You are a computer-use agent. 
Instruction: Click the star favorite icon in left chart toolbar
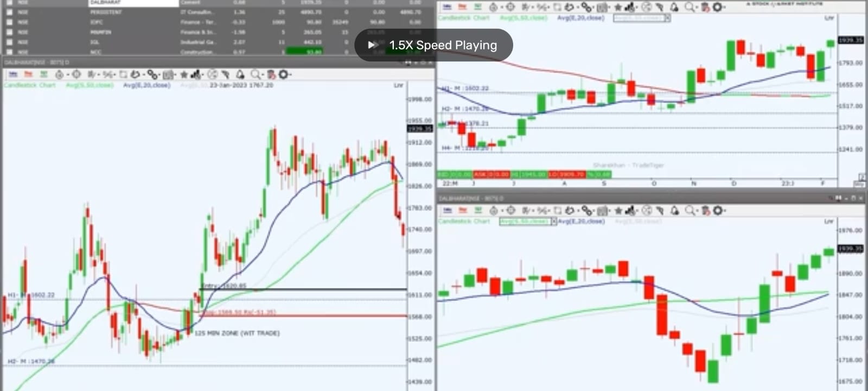pos(184,74)
